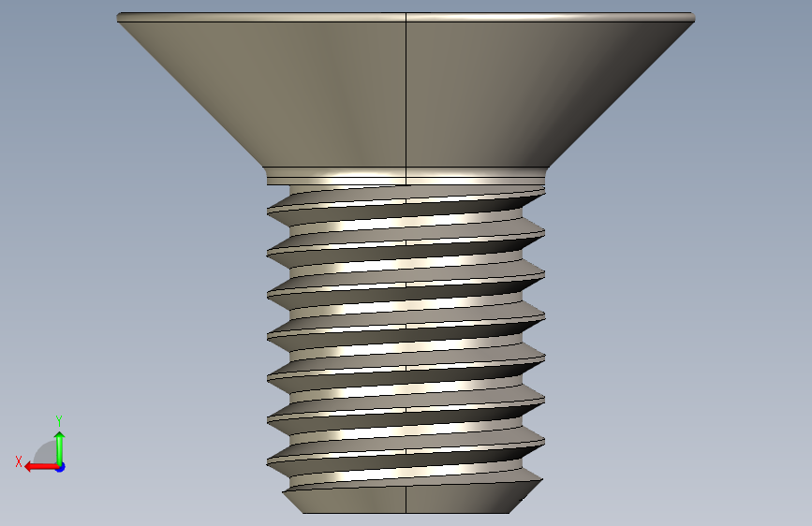Select the threaded shank of the screw
The image size is (812, 526).
406,337
